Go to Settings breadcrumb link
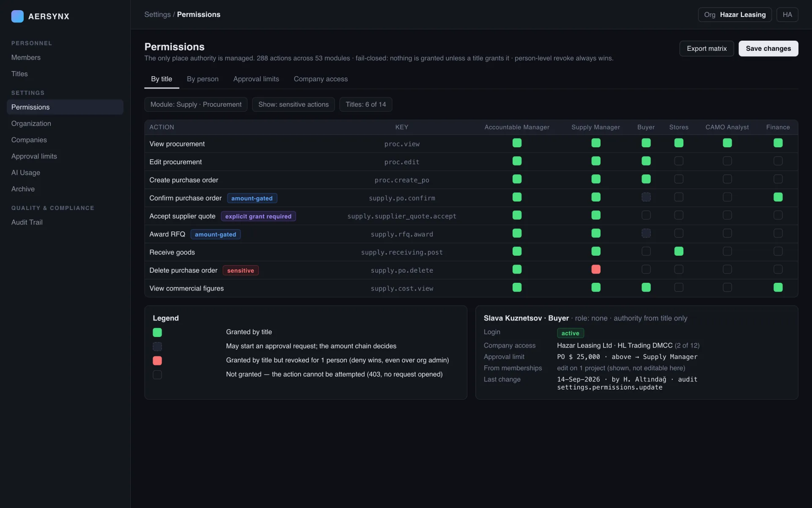The width and height of the screenshot is (812, 508). (x=157, y=14)
